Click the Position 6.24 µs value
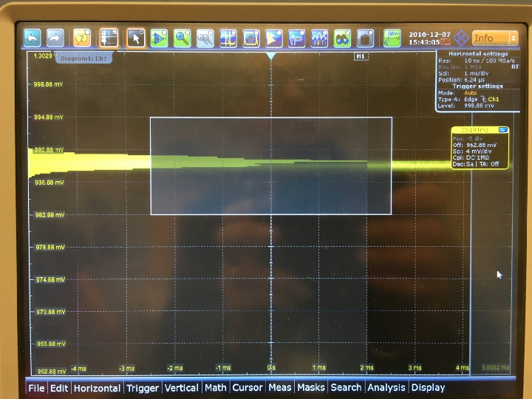 point(474,80)
